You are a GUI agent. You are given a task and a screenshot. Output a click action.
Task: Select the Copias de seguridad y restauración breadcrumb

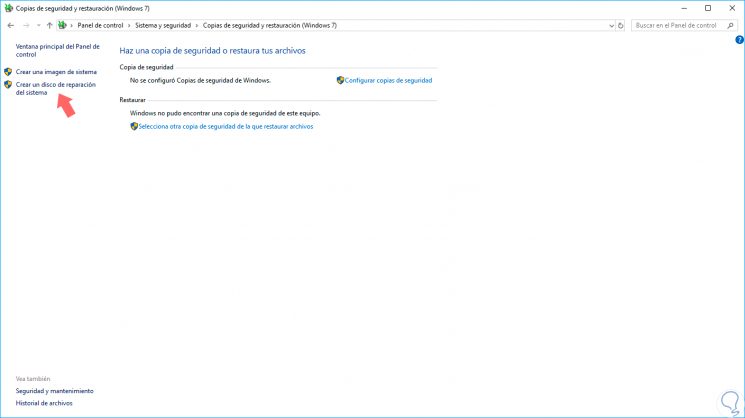(270, 26)
